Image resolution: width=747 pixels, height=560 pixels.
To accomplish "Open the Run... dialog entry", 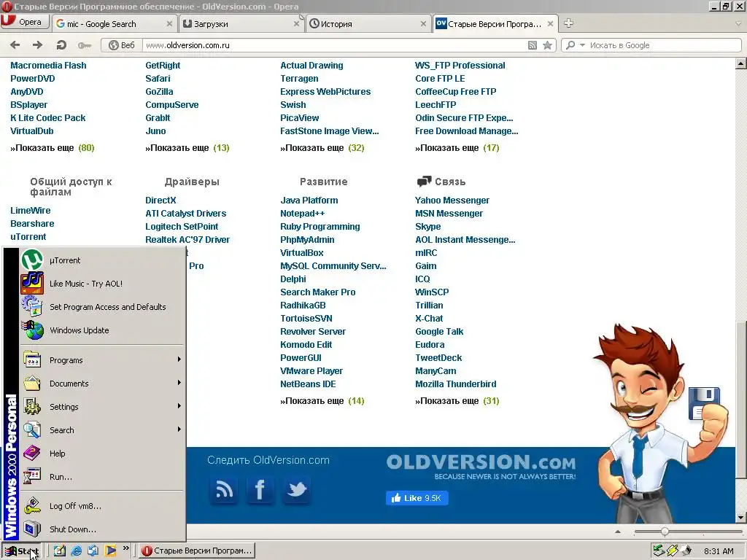I will (x=102, y=477).
